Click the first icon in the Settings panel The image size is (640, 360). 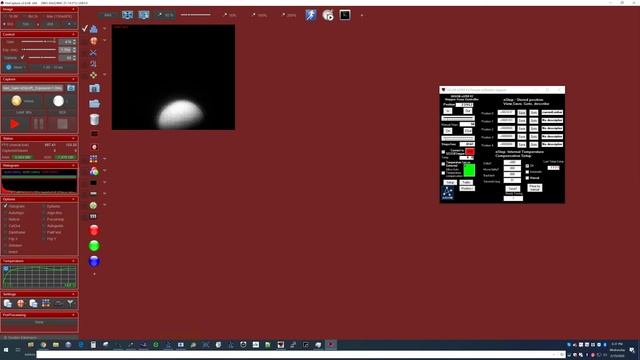pyautogui.click(x=8, y=303)
